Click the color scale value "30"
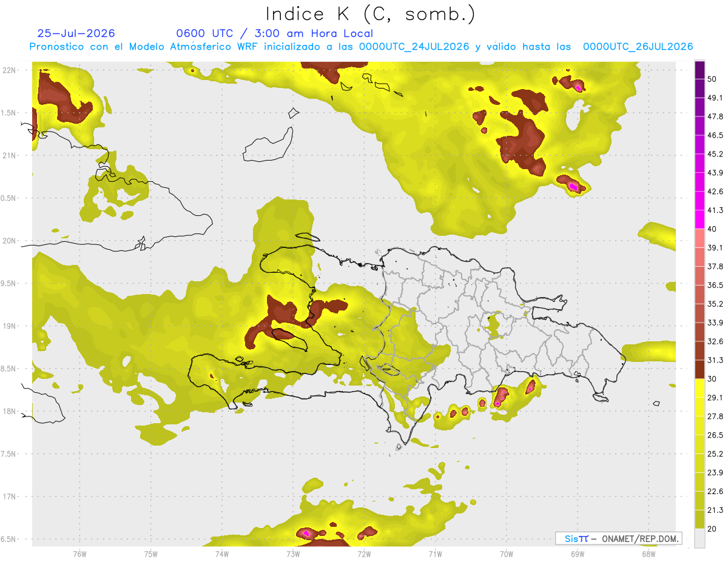 712,379
